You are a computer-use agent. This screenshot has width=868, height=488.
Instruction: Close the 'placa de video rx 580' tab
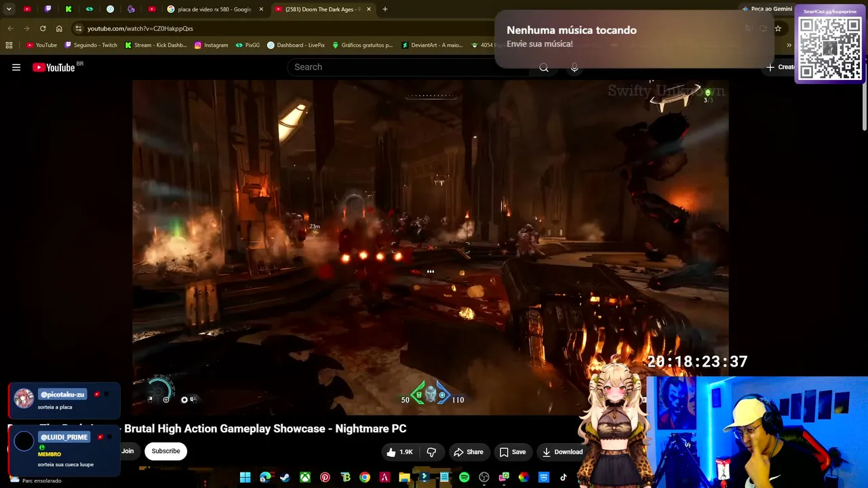pyautogui.click(x=261, y=9)
